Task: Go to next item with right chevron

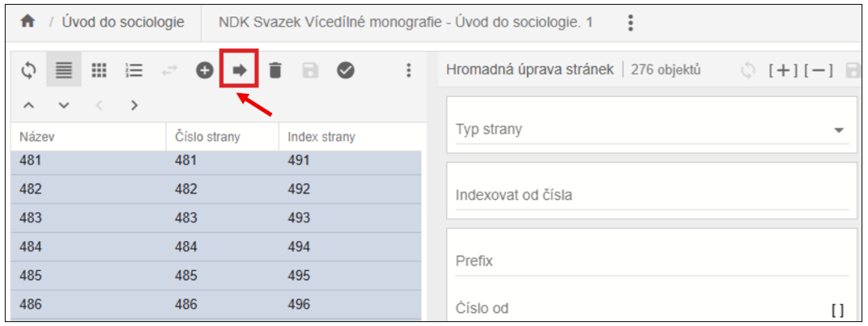Action: [x=134, y=104]
